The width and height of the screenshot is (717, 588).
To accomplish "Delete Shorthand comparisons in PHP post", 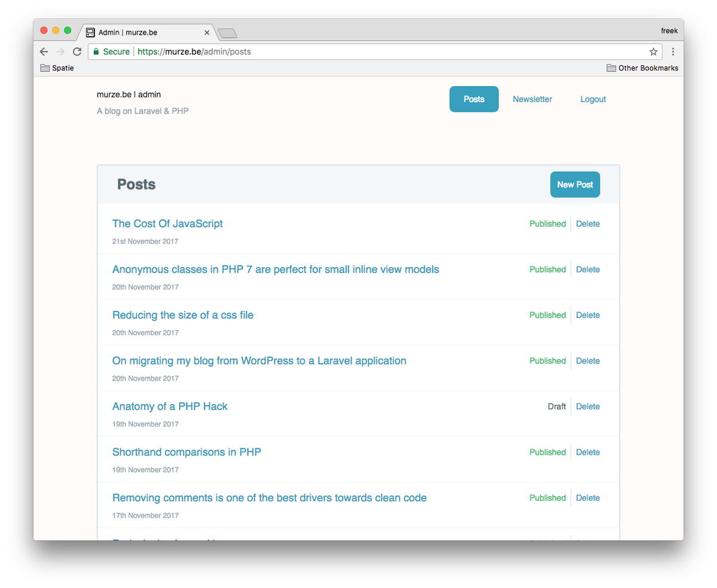I will pos(588,452).
